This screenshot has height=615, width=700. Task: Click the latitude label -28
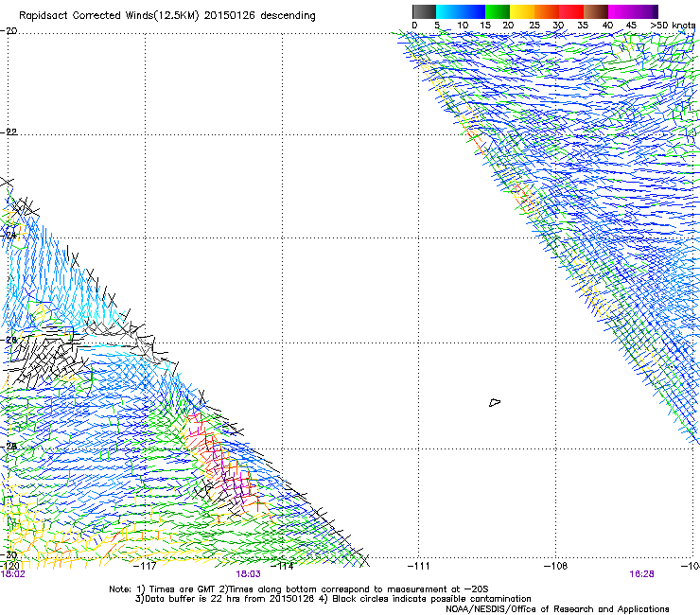pyautogui.click(x=9, y=447)
